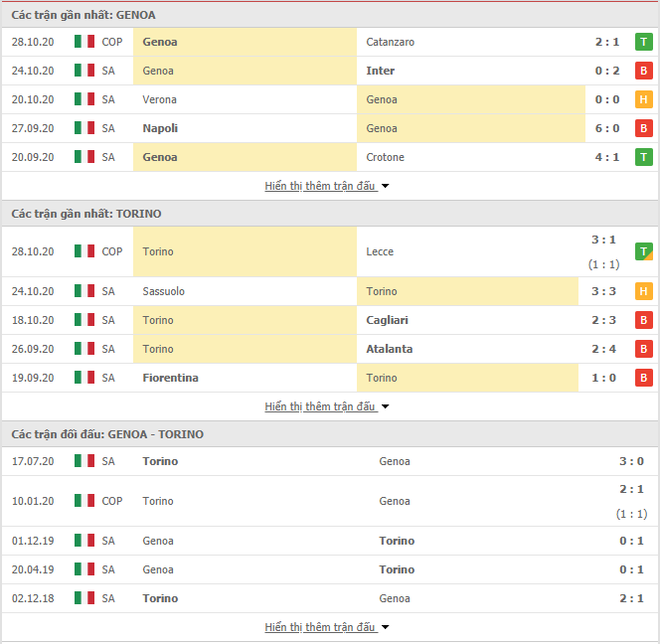Open the Napoli team name
This screenshot has width=660, height=644.
click(x=160, y=128)
